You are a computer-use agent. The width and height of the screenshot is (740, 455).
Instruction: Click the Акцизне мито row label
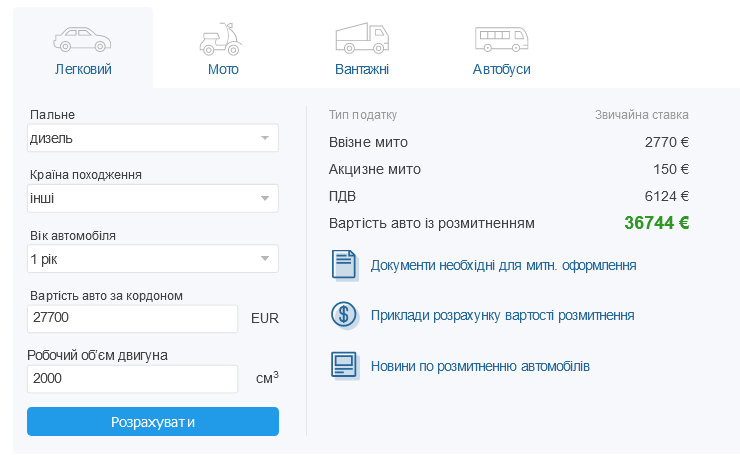375,169
